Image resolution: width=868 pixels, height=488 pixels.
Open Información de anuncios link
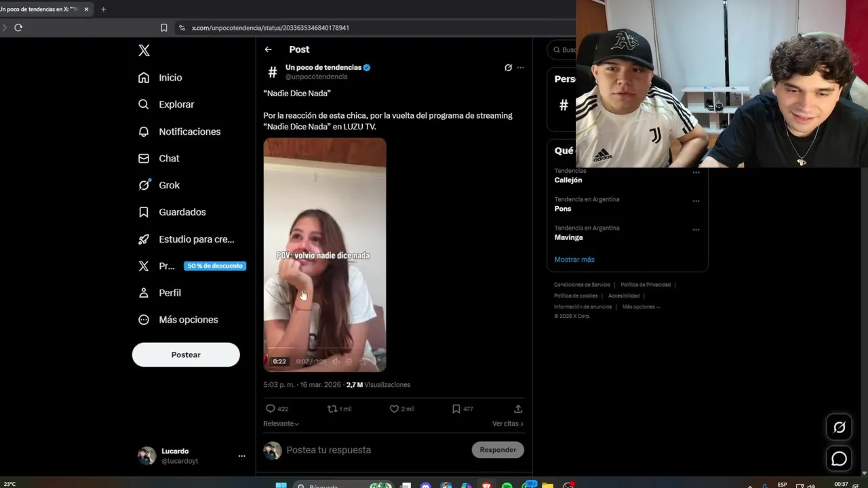pos(583,306)
